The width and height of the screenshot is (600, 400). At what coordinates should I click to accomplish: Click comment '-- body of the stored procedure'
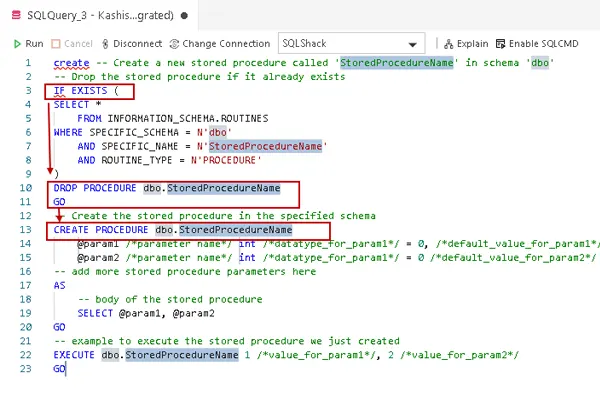tap(170, 299)
